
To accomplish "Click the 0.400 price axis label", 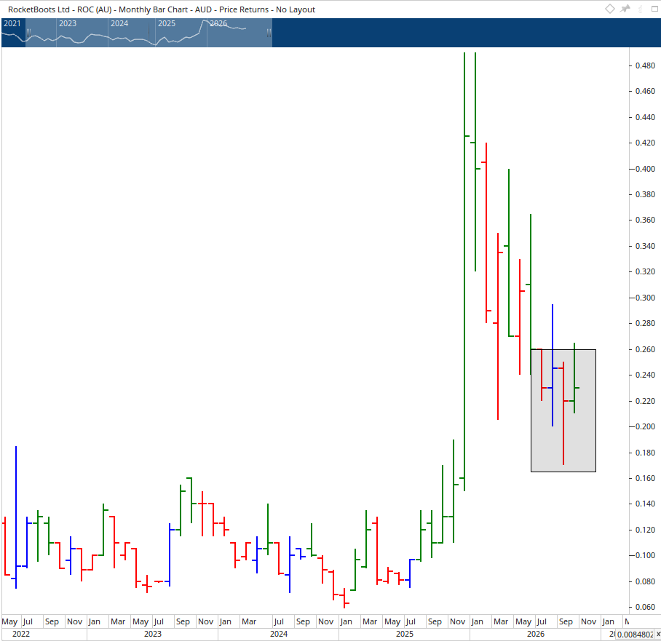I will [x=645, y=169].
